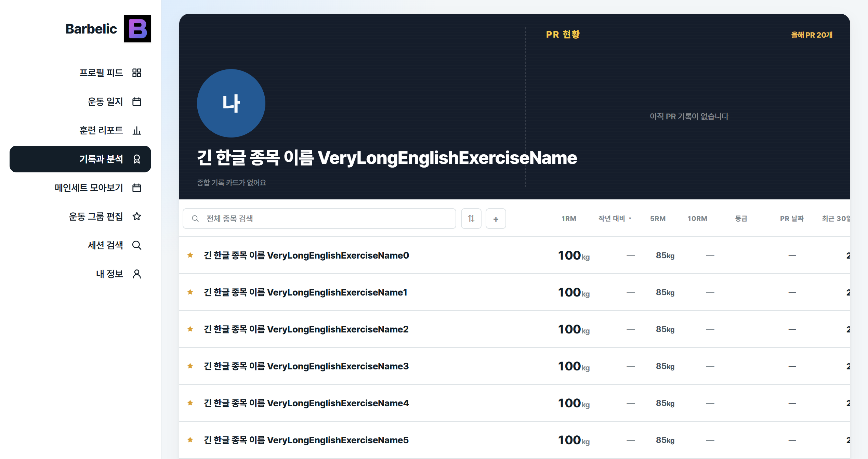Viewport: 868px width, 459px height.
Task: Sort by the 1RM column header
Action: [x=569, y=219]
